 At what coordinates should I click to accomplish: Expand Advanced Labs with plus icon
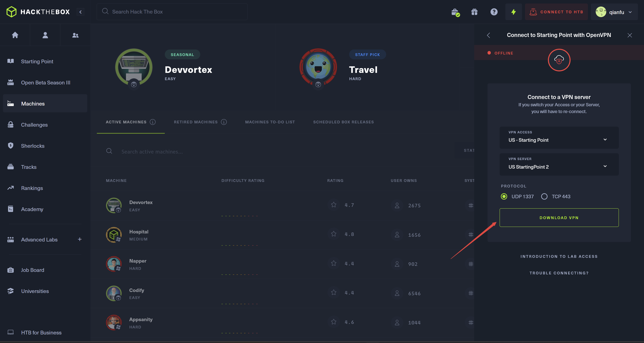79,239
